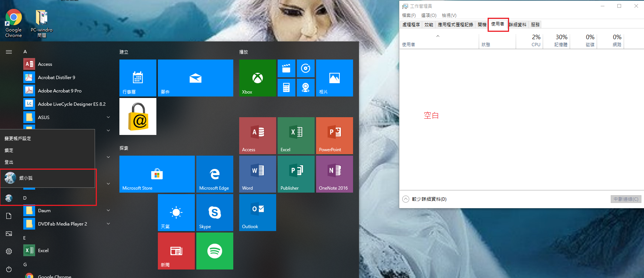This screenshot has height=278, width=644.
Task: Switch to 開機 tab
Action: (482, 24)
